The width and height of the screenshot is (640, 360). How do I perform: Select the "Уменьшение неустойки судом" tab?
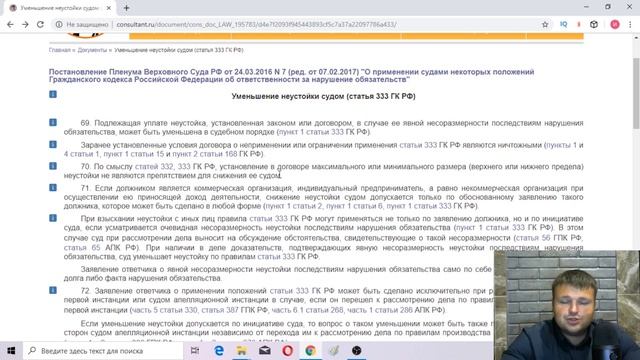(60, 8)
